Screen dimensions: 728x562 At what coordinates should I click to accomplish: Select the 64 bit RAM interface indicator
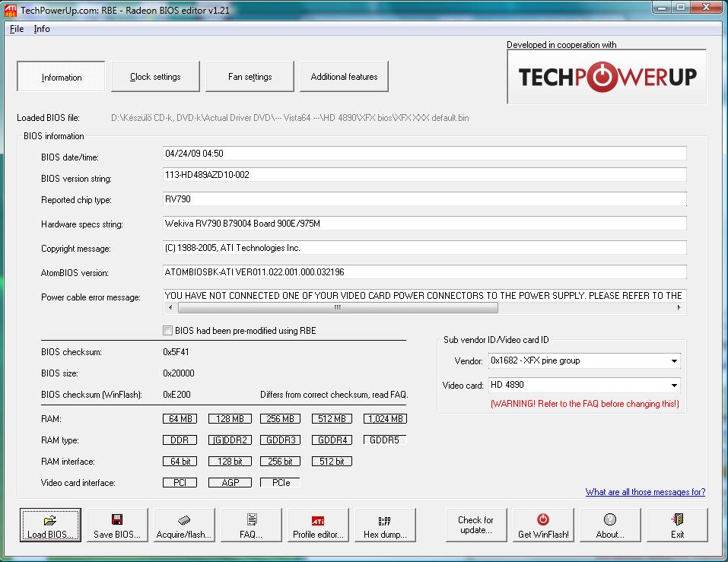point(180,462)
